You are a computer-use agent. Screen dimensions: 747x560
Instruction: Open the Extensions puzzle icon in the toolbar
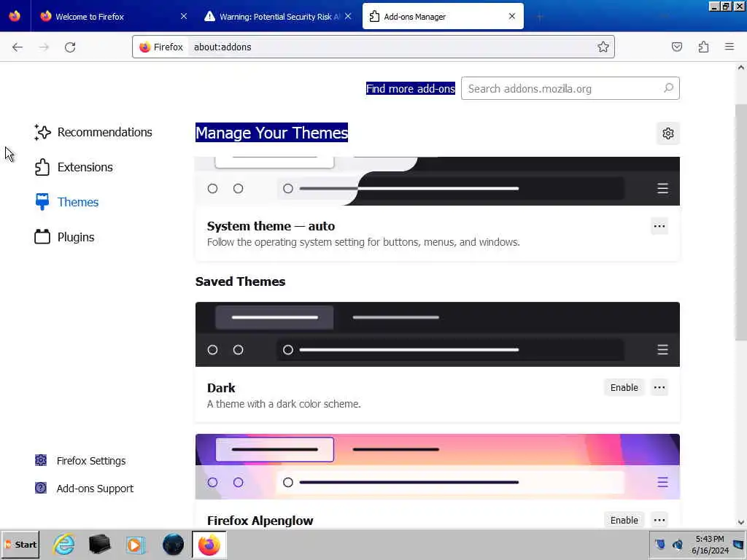pos(703,47)
